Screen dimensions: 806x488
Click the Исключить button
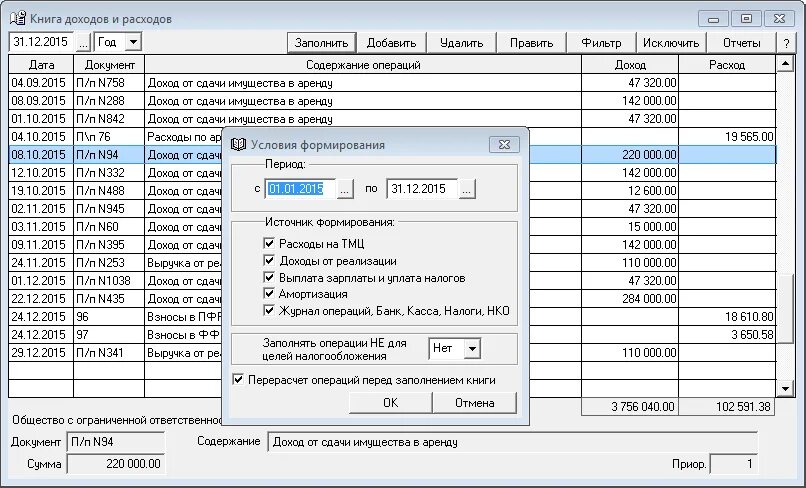tap(671, 43)
